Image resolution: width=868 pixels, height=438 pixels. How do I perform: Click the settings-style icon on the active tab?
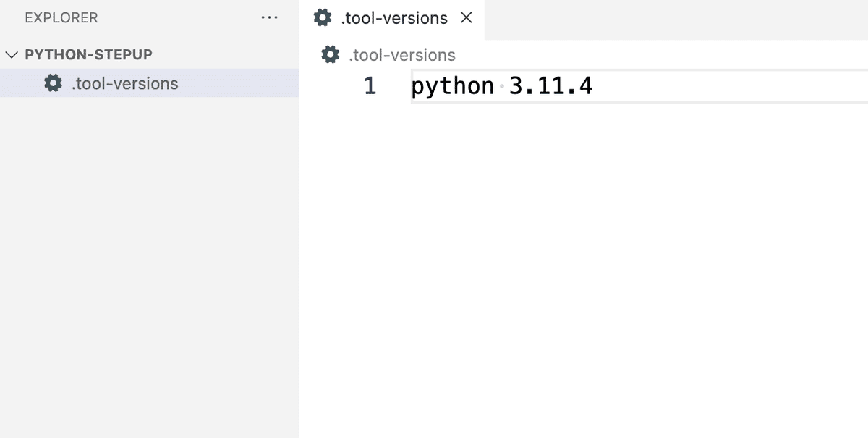point(323,18)
